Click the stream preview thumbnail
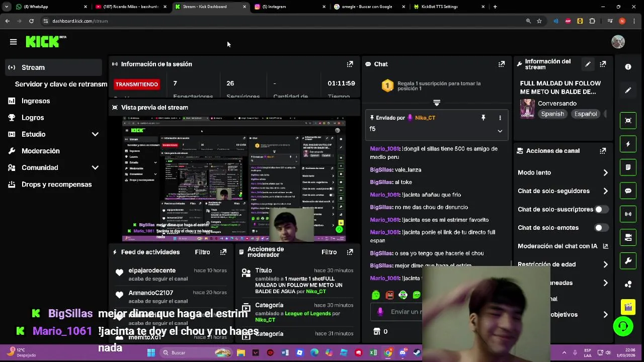Screen dimensions: 644x362 click(x=234, y=179)
